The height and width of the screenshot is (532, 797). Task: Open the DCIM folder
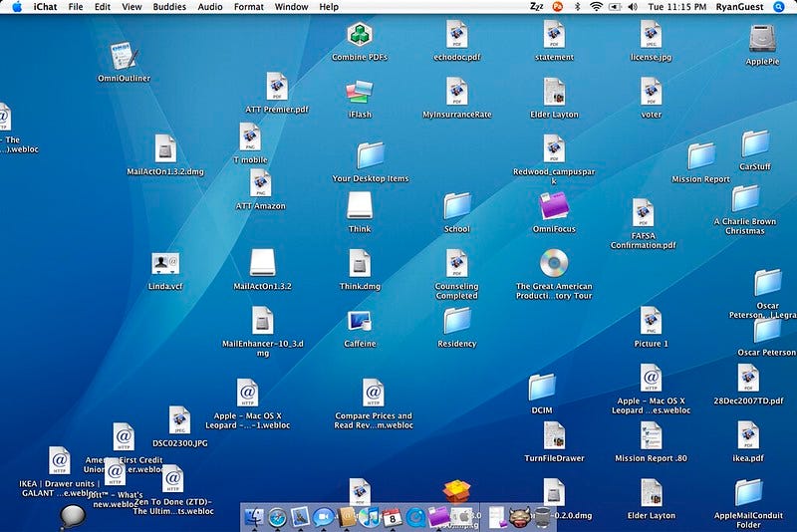(542, 388)
